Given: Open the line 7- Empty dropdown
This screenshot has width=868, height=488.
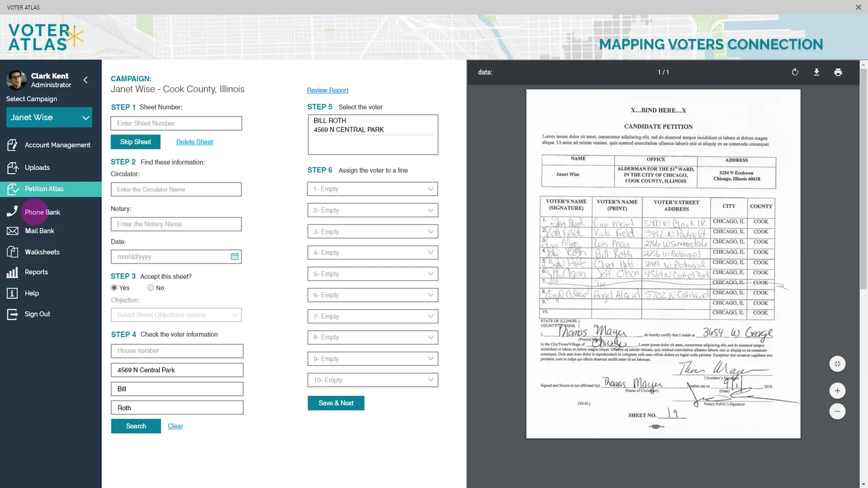Looking at the screenshot, I should point(373,316).
